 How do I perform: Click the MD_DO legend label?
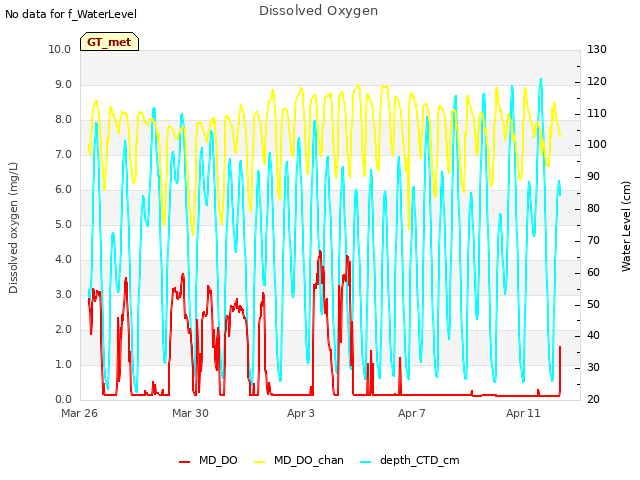[218, 460]
